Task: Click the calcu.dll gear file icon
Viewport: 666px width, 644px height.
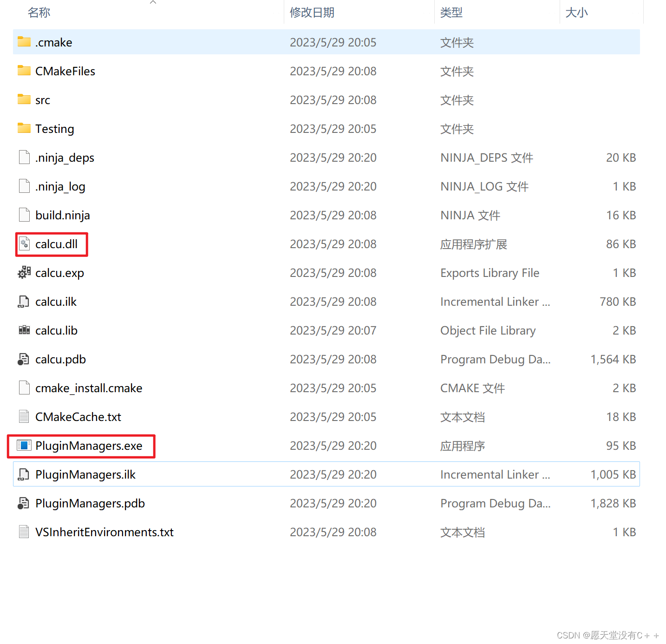Action: coord(24,243)
